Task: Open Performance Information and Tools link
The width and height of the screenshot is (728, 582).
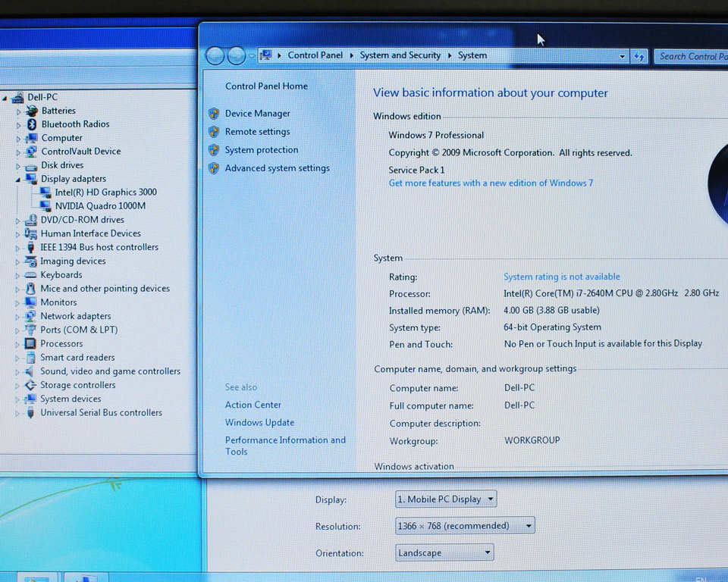Action: point(286,446)
